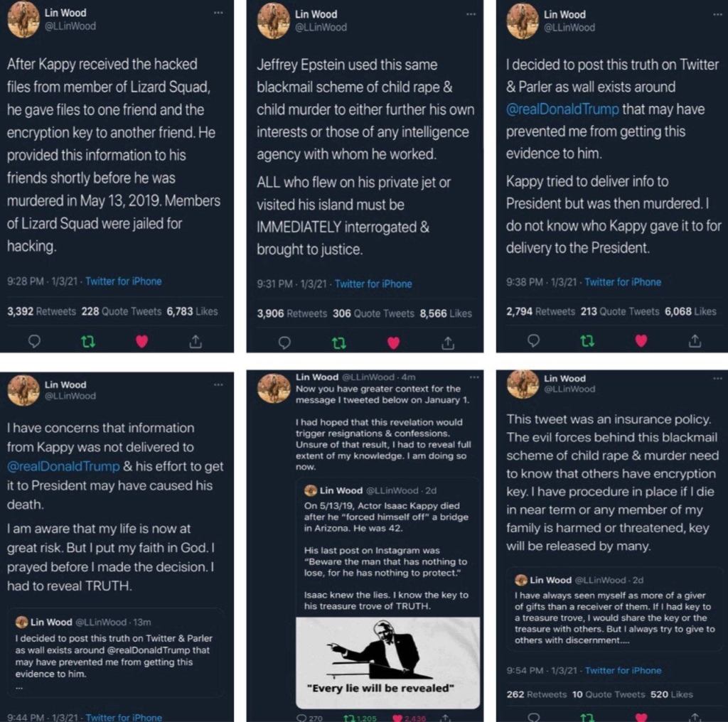Tap reply icon under the 9:38 PM tweet

click(x=534, y=341)
